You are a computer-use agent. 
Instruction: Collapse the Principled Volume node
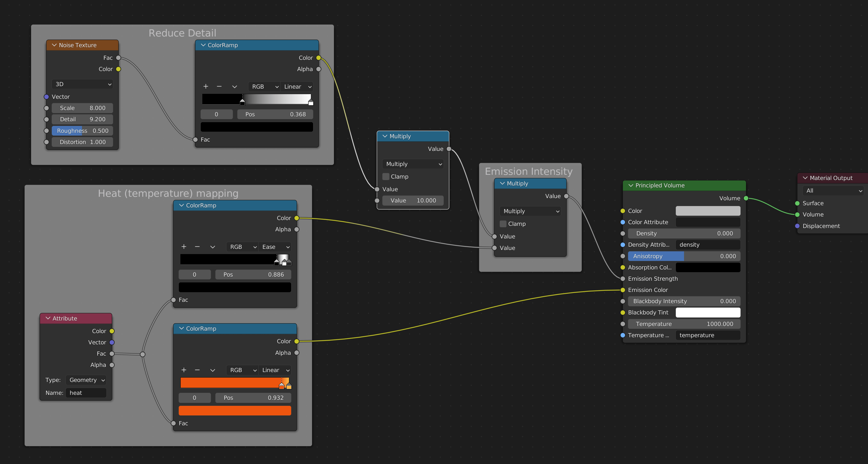pyautogui.click(x=631, y=185)
